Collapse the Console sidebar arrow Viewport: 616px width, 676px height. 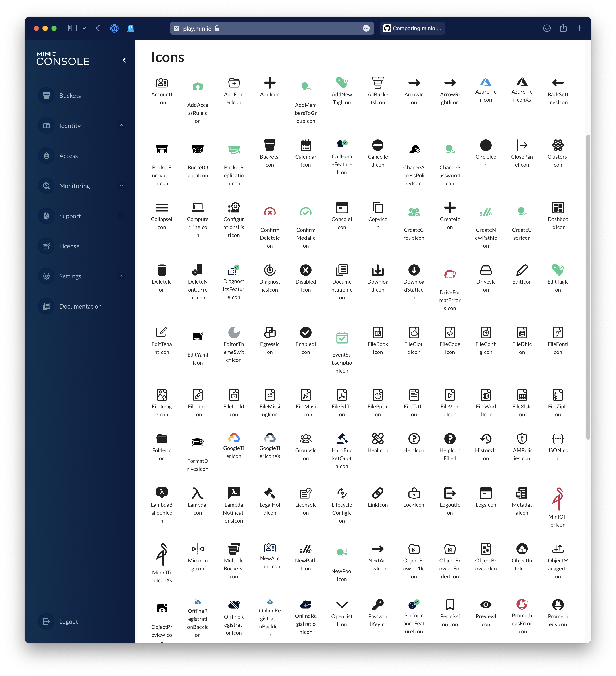pos(124,60)
